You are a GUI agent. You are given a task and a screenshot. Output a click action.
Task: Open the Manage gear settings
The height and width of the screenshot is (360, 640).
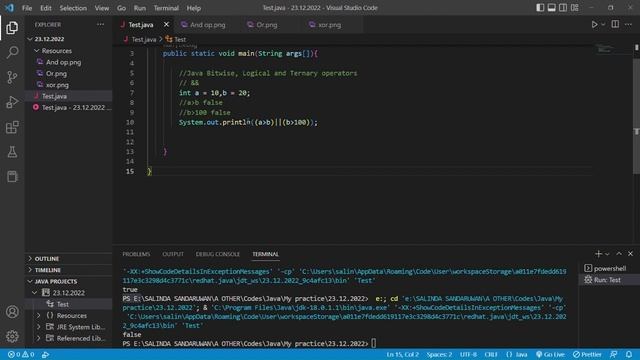[12, 336]
